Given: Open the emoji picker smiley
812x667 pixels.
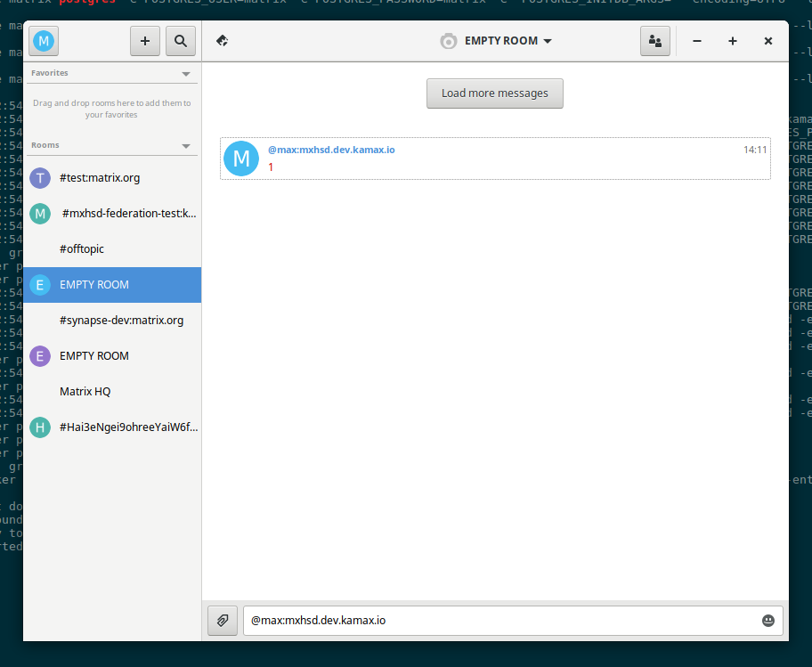Looking at the screenshot, I should pyautogui.click(x=768, y=621).
